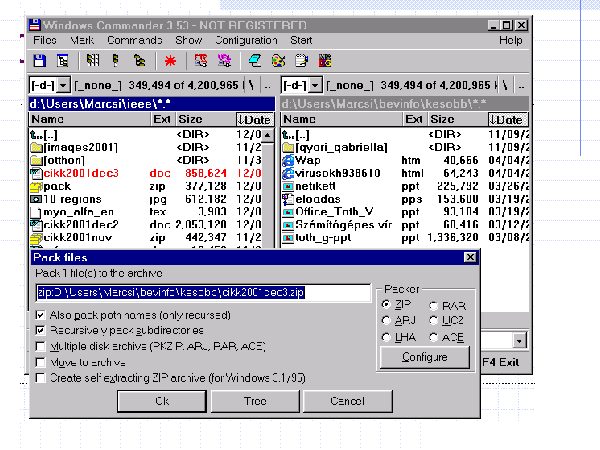The image size is (600, 450).
Task: Select the netikett ppt file icon
Action: tap(288, 186)
